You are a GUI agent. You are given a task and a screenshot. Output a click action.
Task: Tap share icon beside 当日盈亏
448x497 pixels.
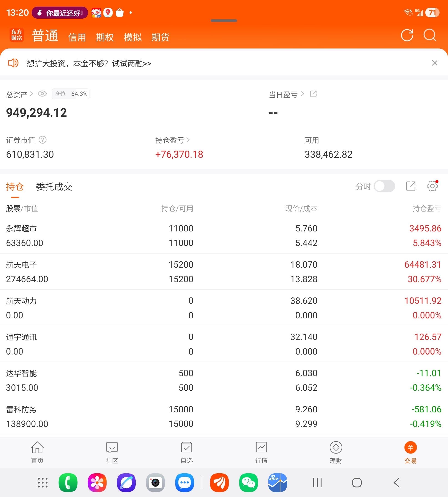click(x=313, y=94)
